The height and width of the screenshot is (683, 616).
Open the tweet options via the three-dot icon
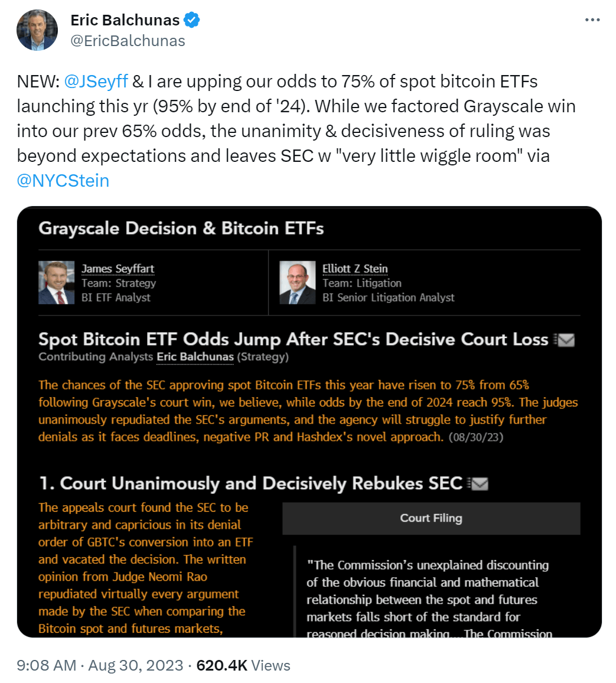point(592,19)
